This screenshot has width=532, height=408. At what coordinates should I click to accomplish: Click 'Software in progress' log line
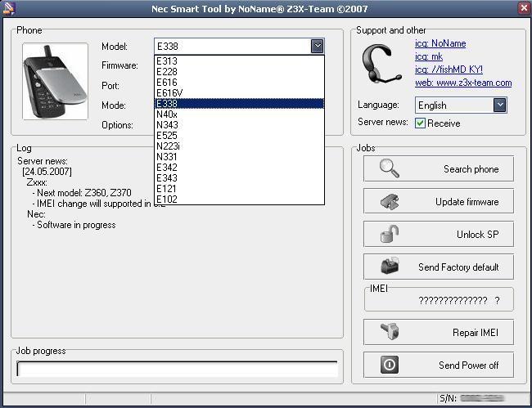[74, 225]
